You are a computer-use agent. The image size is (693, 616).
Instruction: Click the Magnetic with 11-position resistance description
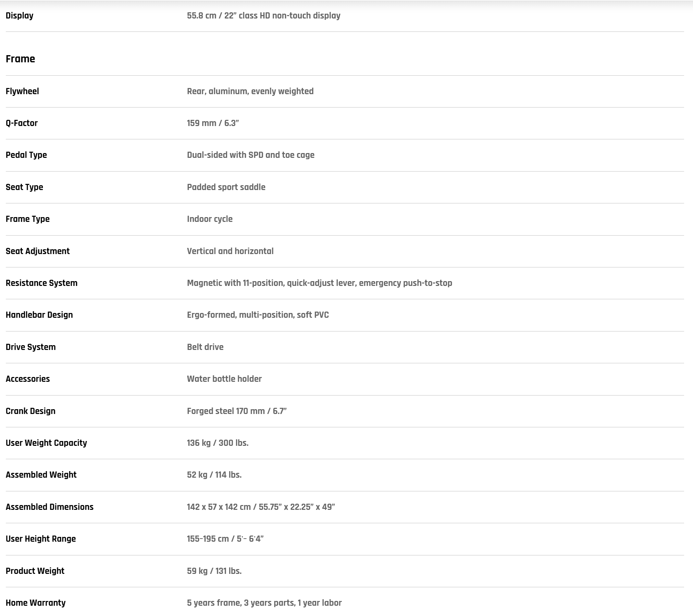[x=320, y=283]
